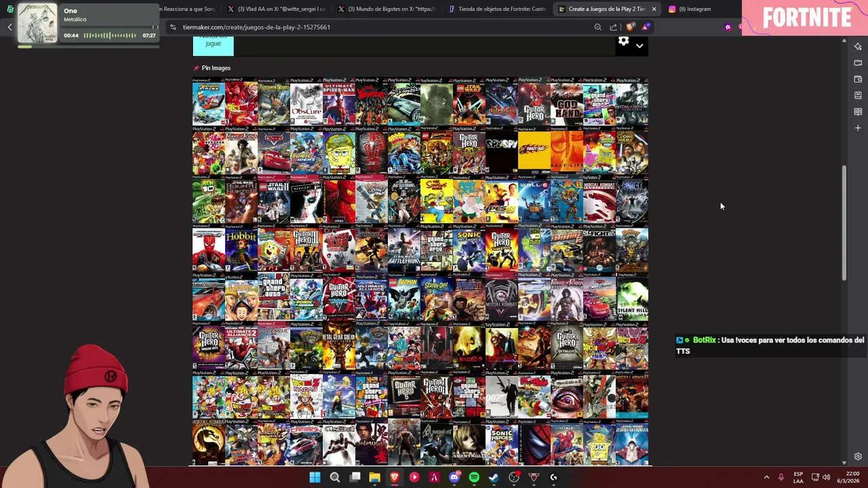The width and height of the screenshot is (868, 488).
Task: Select the Guitar Hero III cover
Action: 307,248
